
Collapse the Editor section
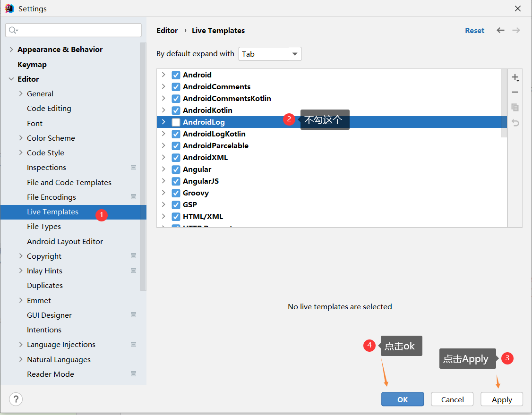tap(11, 79)
